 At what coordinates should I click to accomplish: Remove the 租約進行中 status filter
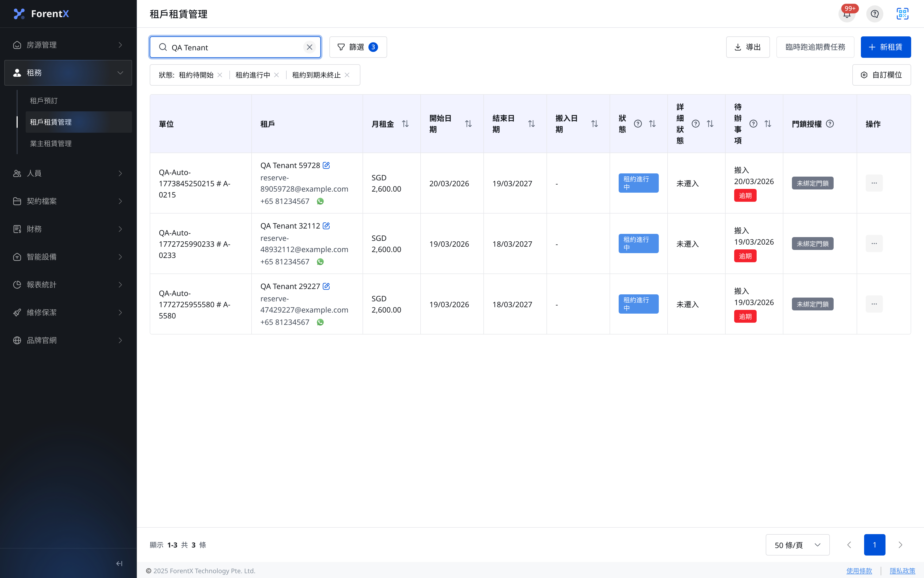point(276,75)
